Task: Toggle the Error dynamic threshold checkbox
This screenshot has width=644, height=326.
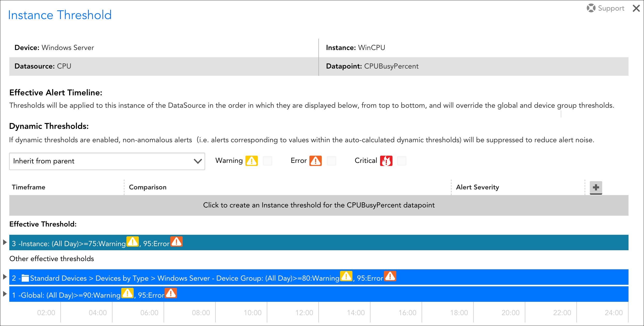Action: (x=332, y=161)
